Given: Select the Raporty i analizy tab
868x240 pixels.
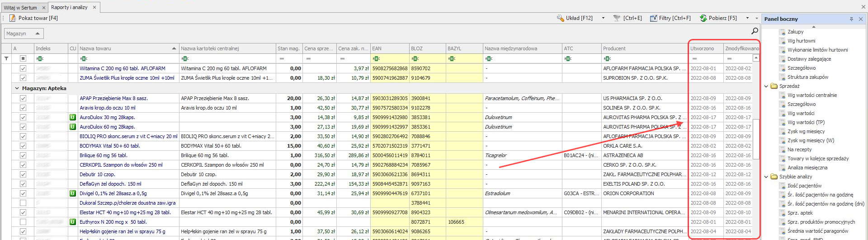Looking at the screenshot, I should pos(69,7).
